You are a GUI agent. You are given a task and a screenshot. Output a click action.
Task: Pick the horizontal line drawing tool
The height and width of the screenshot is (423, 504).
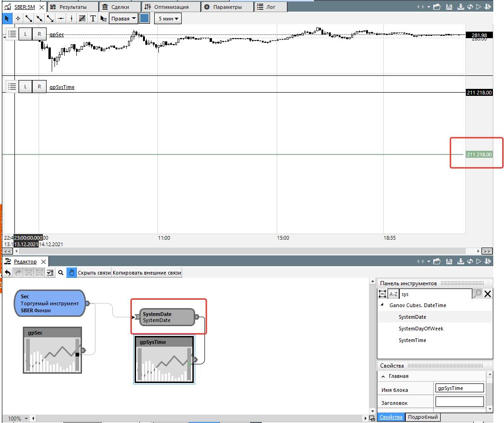click(x=61, y=19)
